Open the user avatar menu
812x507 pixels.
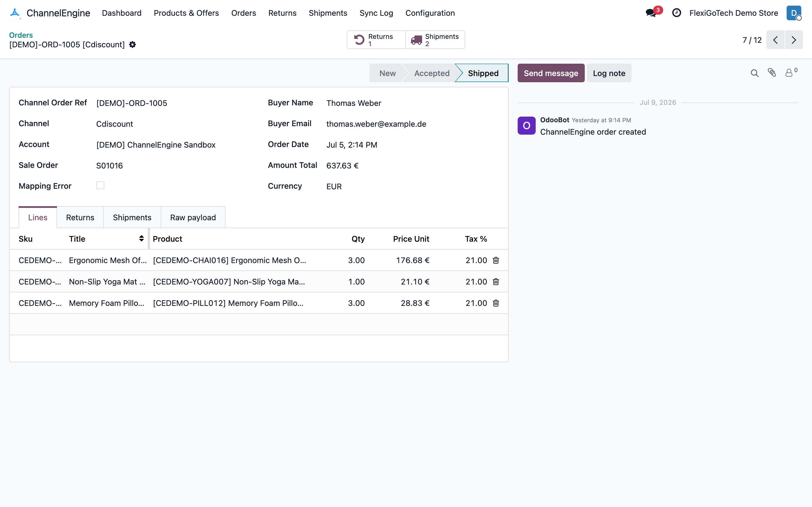[x=794, y=13]
